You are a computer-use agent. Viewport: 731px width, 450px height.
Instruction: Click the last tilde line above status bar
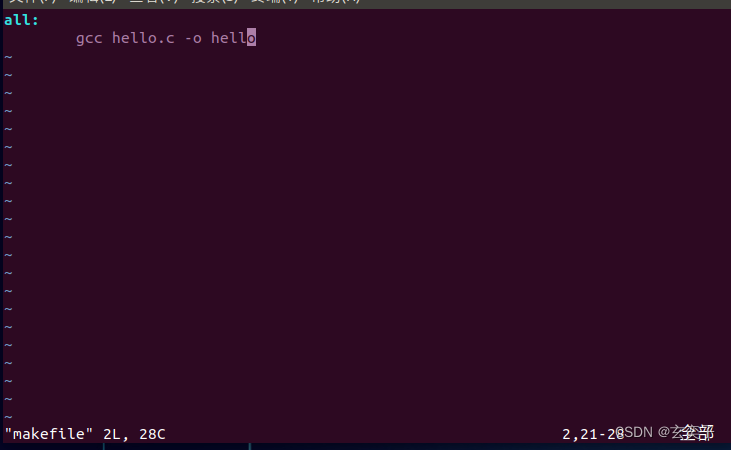8,416
